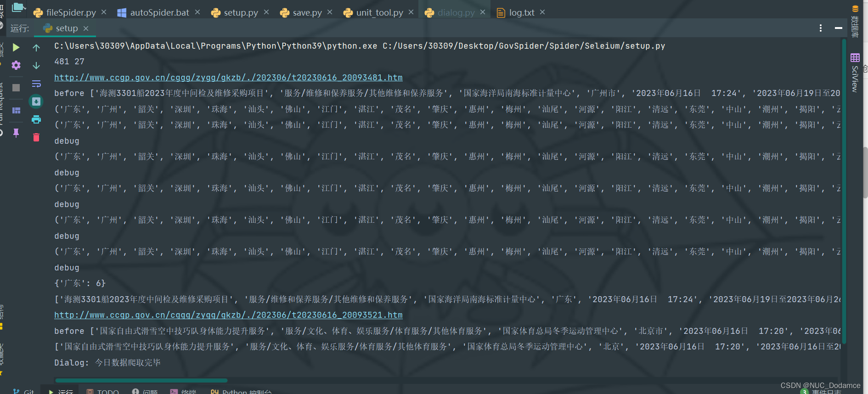Open the Database side panel
Screen dimensions: 868x394
(855, 22)
